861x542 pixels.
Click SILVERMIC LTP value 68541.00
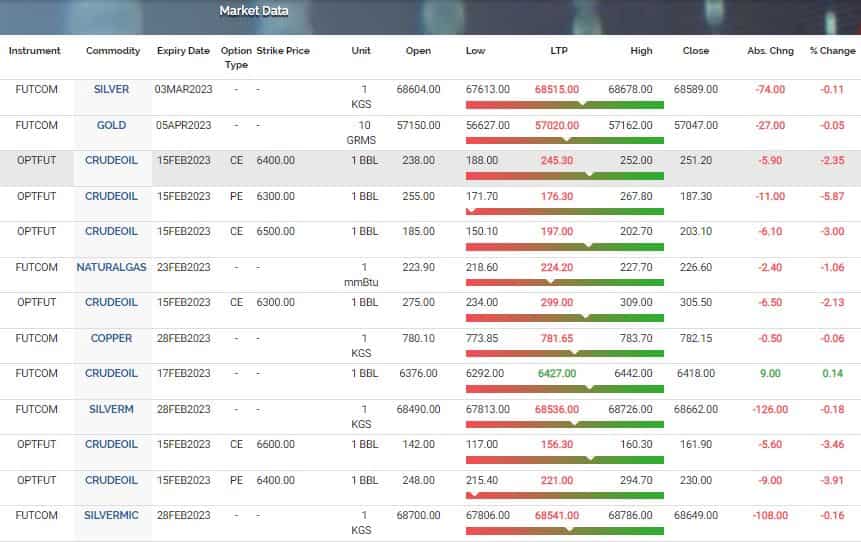557,515
